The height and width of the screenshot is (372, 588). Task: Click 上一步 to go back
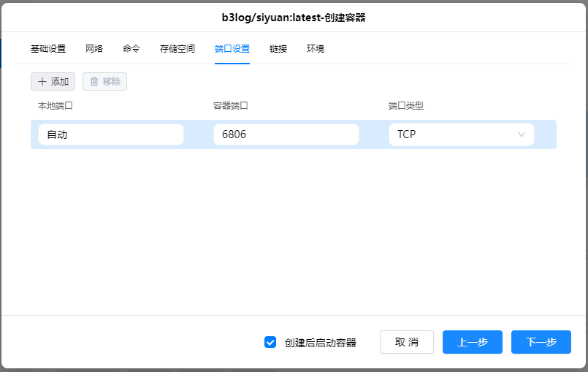click(472, 342)
